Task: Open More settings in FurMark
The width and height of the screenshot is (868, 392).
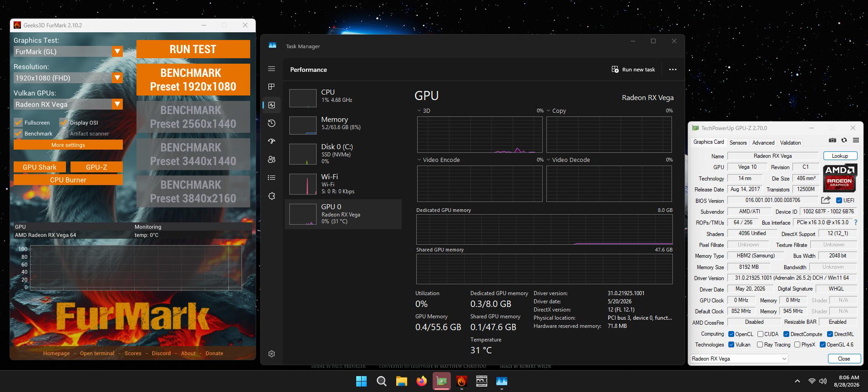Action: (68, 145)
